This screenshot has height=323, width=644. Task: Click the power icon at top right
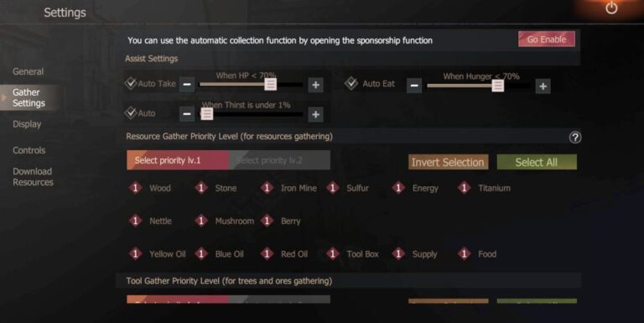tap(611, 8)
